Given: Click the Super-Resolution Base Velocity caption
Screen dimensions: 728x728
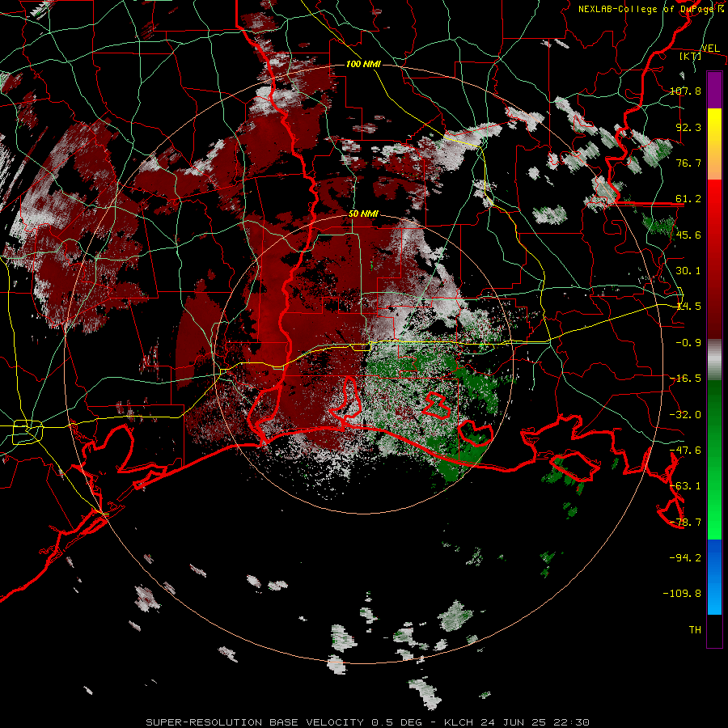Looking at the screenshot, I should 368,722.
